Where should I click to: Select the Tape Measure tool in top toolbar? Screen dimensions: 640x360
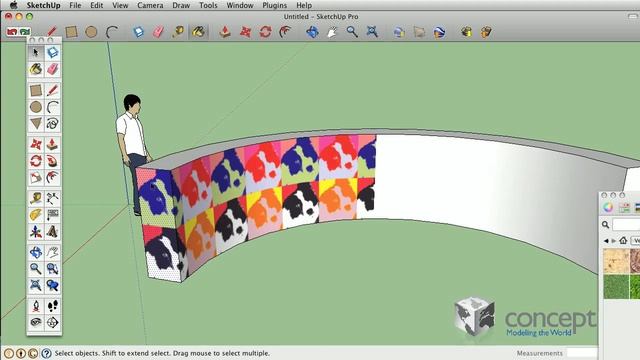click(x=178, y=32)
